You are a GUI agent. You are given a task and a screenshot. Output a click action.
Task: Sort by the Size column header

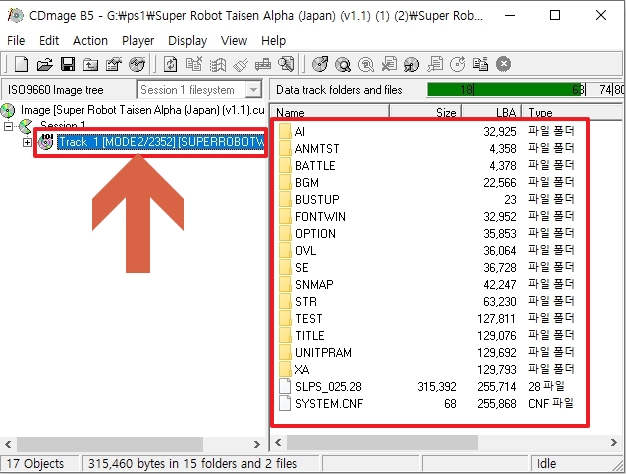point(426,113)
